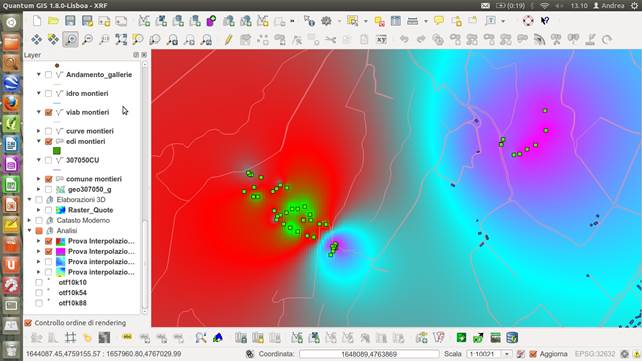Viewport: 642px width, 361px height.
Task: Open a project with the folder icon
Action: tap(53, 21)
